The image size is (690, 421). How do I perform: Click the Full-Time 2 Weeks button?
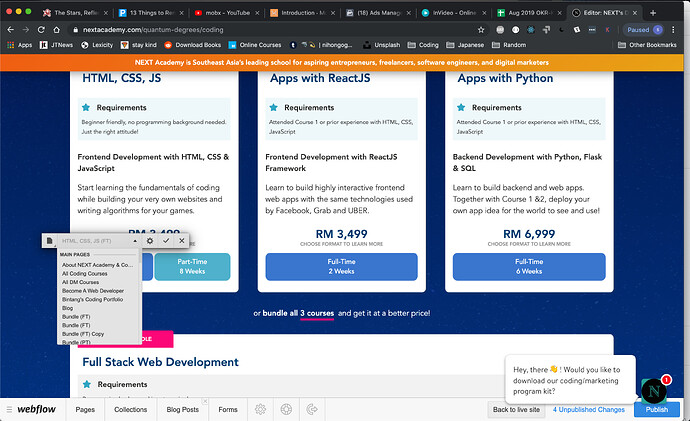[x=341, y=267]
